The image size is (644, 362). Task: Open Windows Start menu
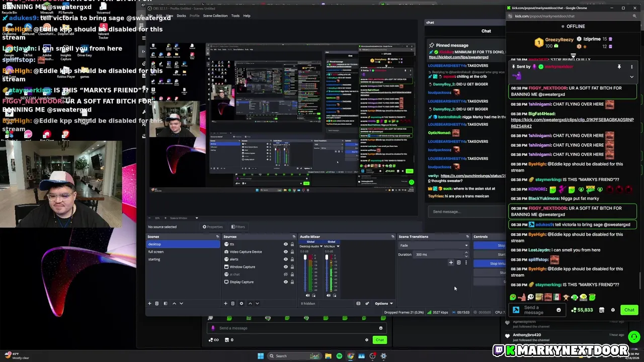(261, 356)
